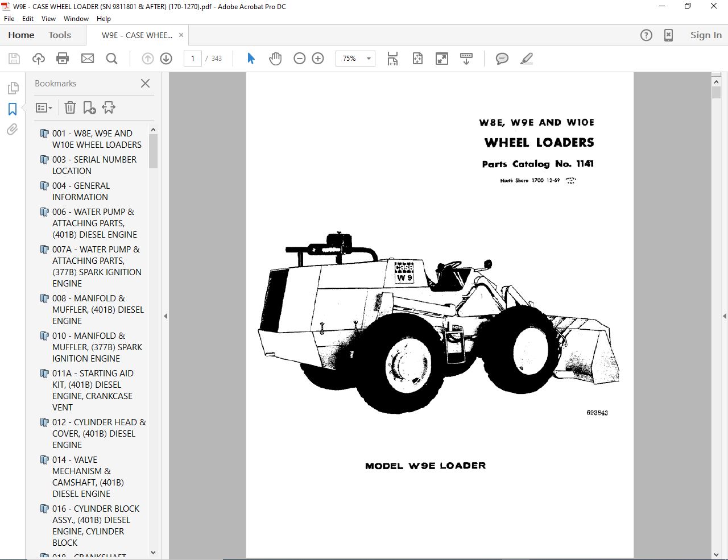Switch to the Tools tab
Viewport: 728px width, 560px height.
tap(60, 35)
